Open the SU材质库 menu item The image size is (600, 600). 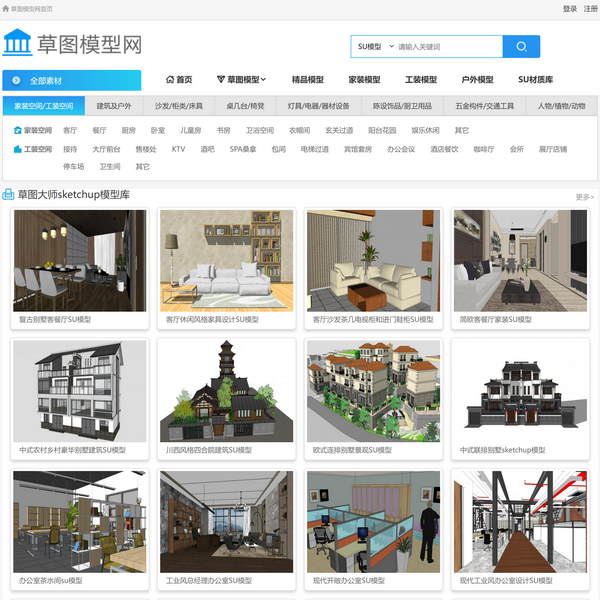[x=535, y=80]
